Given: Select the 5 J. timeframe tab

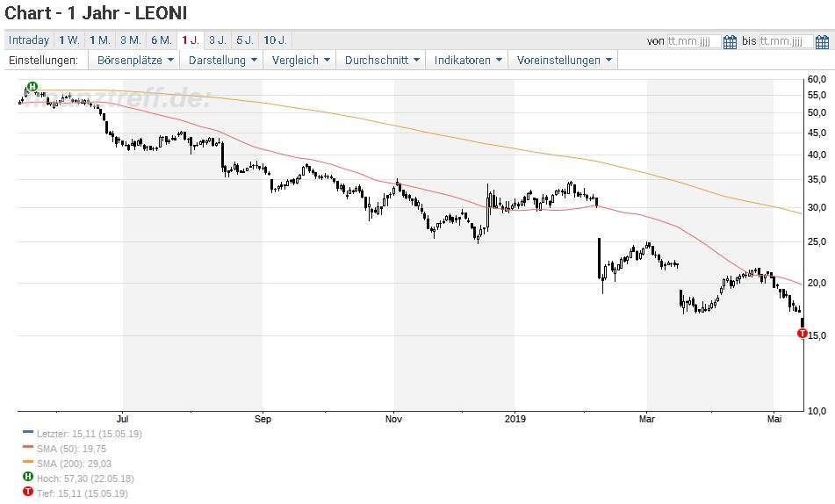Looking at the screenshot, I should [x=244, y=40].
